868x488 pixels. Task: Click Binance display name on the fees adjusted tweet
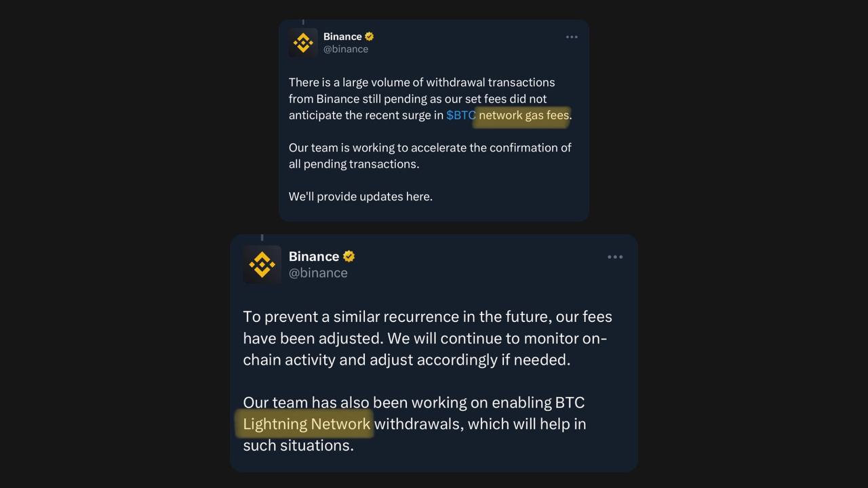coord(313,256)
